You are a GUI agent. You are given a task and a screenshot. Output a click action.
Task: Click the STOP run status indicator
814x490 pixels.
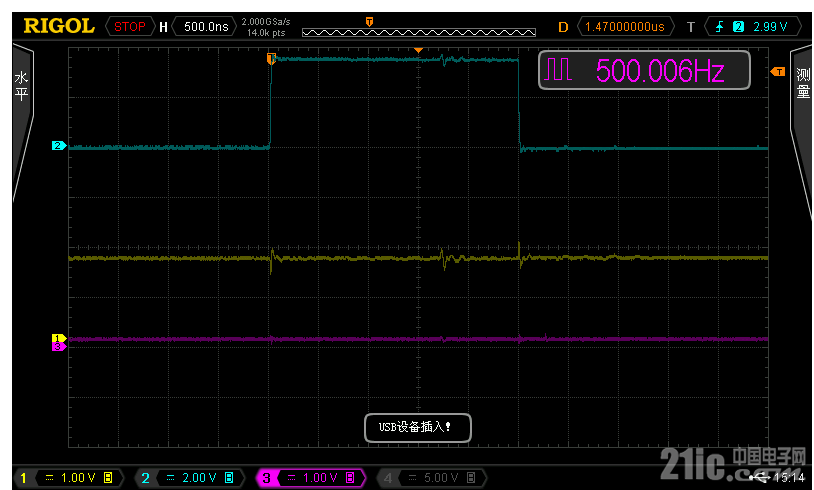tap(130, 26)
